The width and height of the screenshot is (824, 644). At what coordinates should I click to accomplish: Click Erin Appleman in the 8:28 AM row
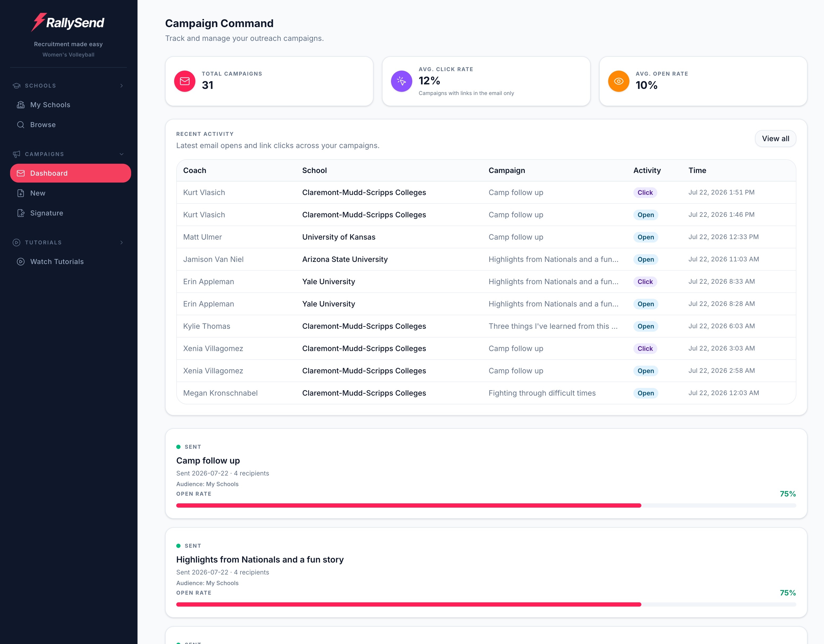pos(208,304)
